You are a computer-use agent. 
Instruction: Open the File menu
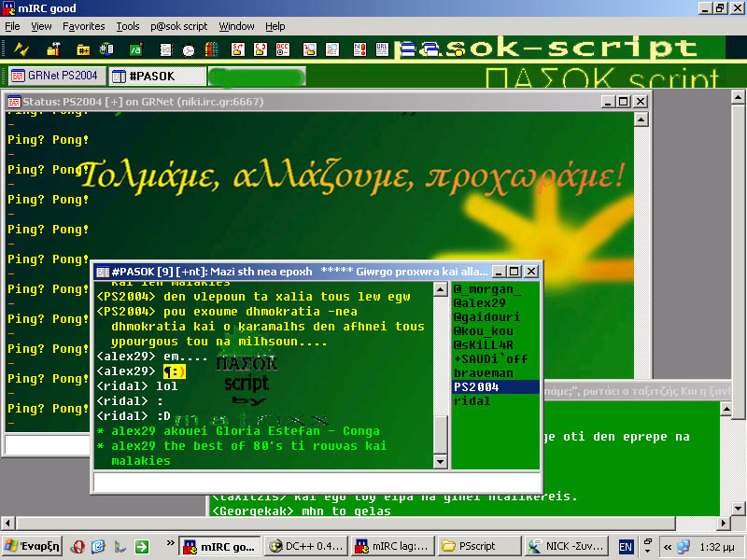coord(12,26)
